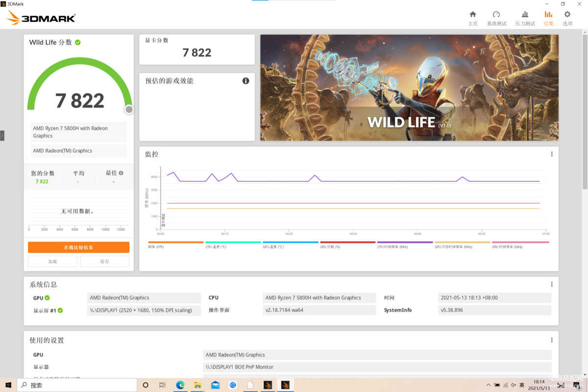Click the GPU value in 使用的设置
This screenshot has height=392, width=588.
(377, 355)
